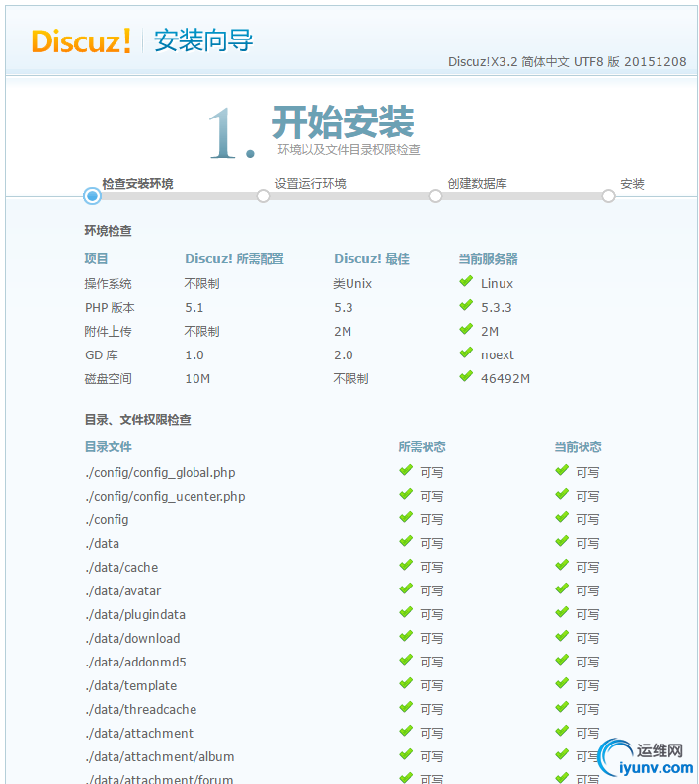Click the PHP 版本 row label
This screenshot has width=699, height=784.
click(x=110, y=307)
